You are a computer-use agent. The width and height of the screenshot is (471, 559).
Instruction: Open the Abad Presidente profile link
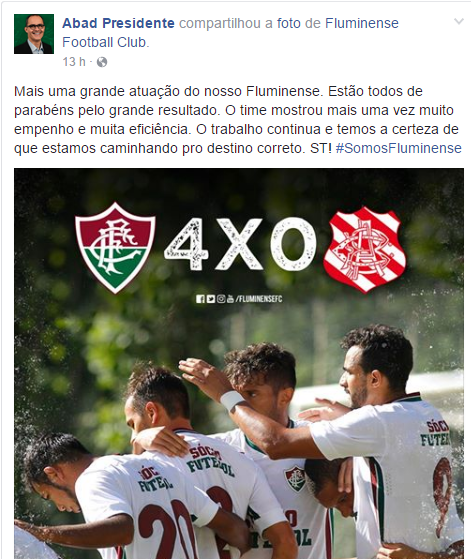point(118,24)
